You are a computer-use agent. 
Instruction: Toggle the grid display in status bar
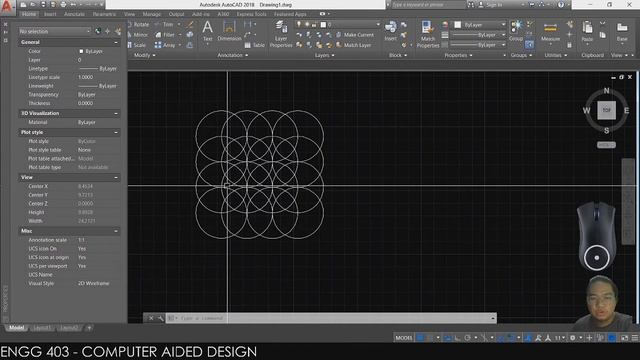(x=420, y=338)
